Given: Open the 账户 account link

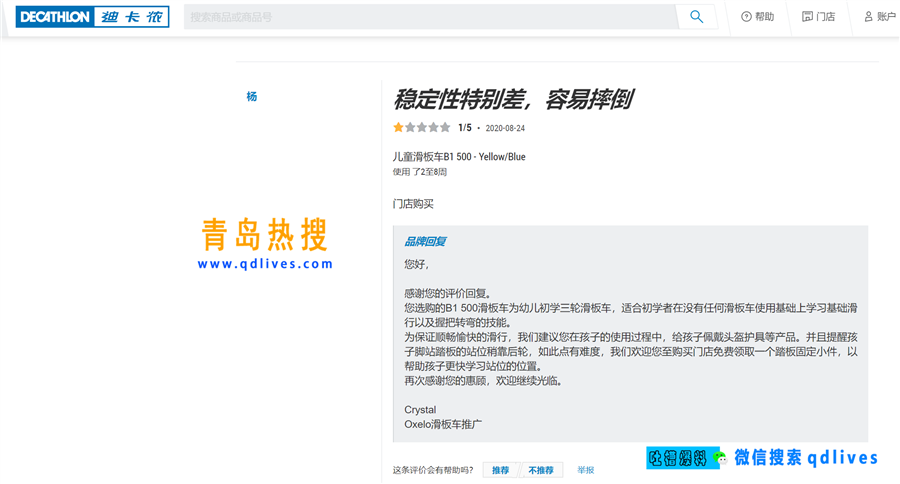Looking at the screenshot, I should click(x=880, y=17).
